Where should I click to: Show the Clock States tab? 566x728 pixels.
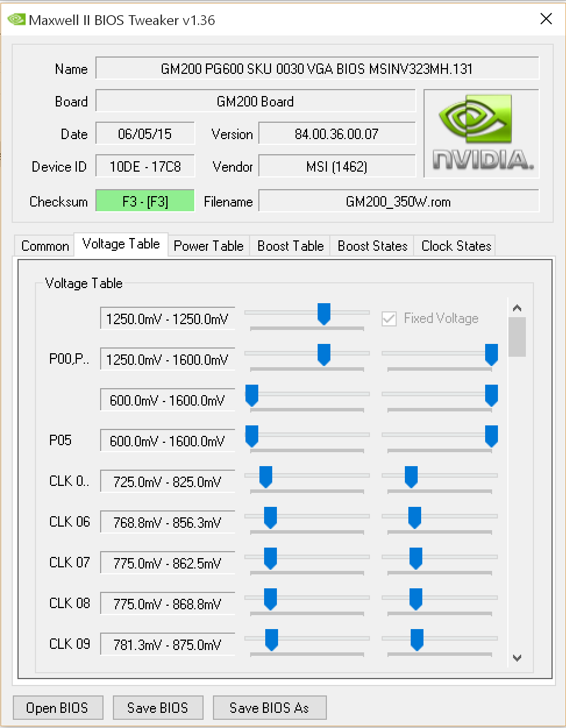tap(456, 246)
